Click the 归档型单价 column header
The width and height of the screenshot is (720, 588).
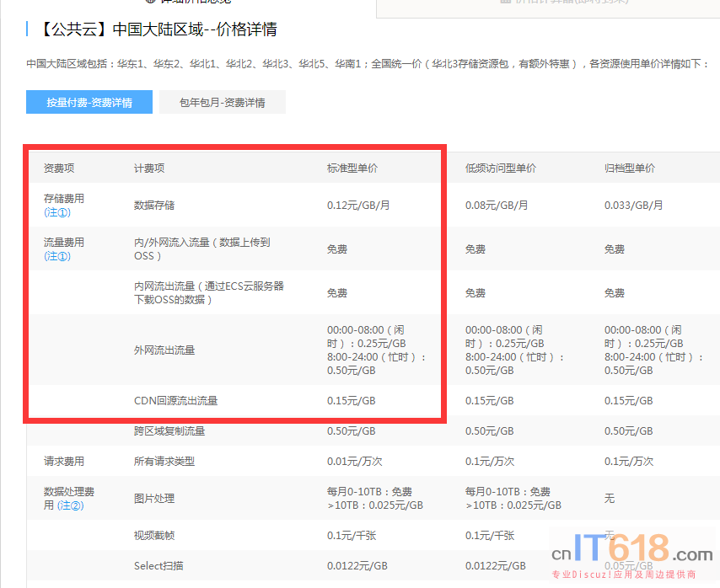pyautogui.click(x=630, y=168)
